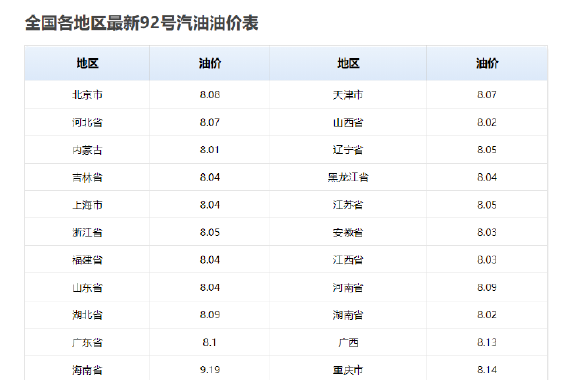Select the 黑龙江省 region cell
570x380 pixels.
click(x=348, y=177)
